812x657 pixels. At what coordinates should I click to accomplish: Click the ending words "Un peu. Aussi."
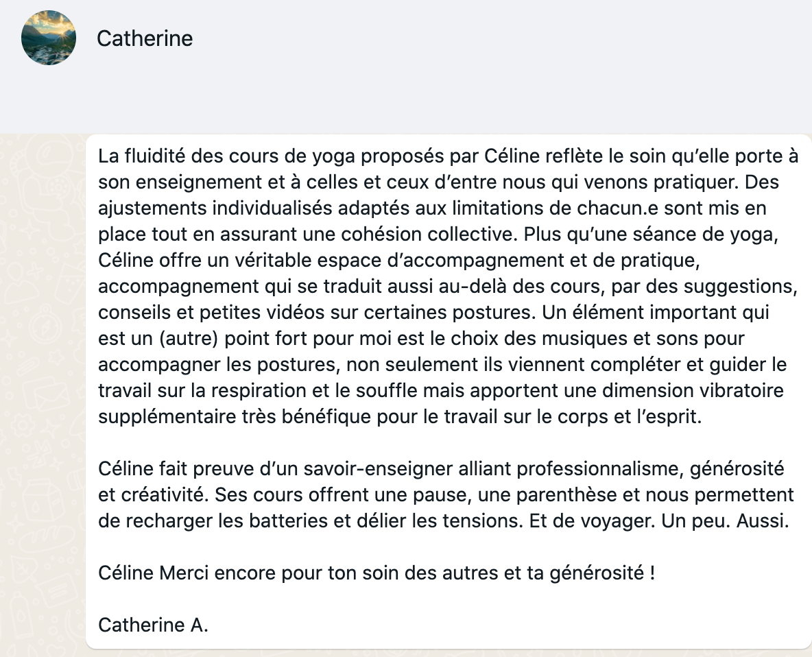[x=725, y=521]
